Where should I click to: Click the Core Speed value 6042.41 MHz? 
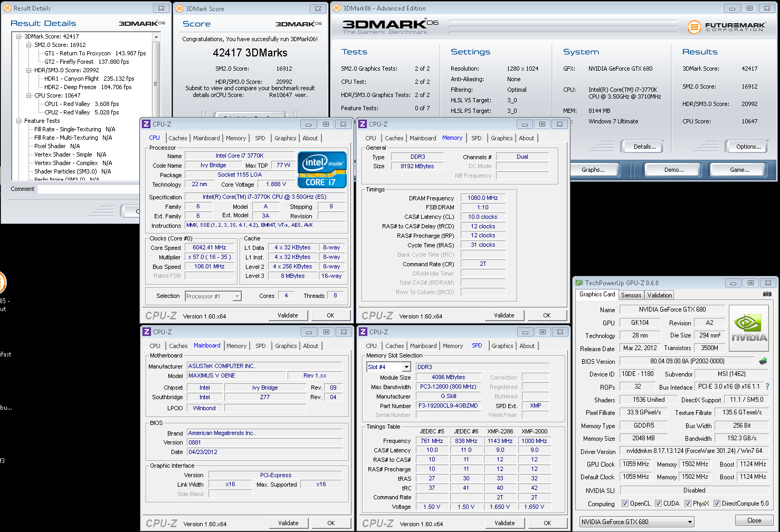[x=210, y=247]
